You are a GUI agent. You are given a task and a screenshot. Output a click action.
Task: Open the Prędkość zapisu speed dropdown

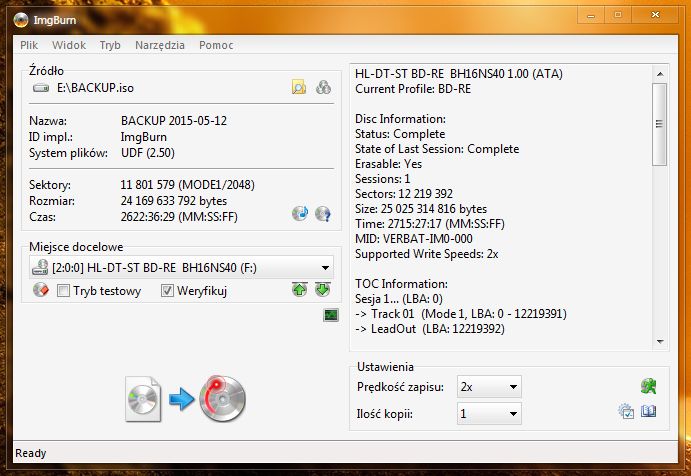point(489,387)
